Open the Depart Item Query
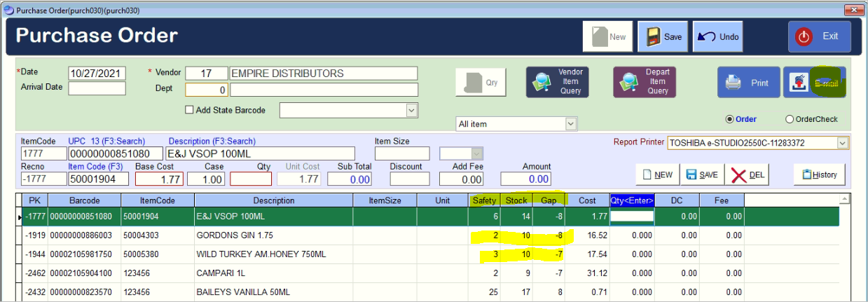Image resolution: width=868 pixels, height=302 pixels. point(645,82)
